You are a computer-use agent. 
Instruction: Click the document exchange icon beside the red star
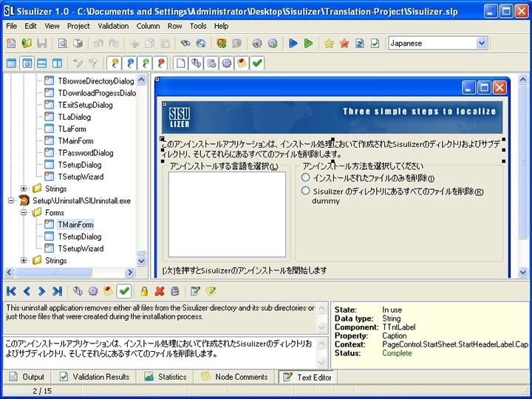pos(360,43)
